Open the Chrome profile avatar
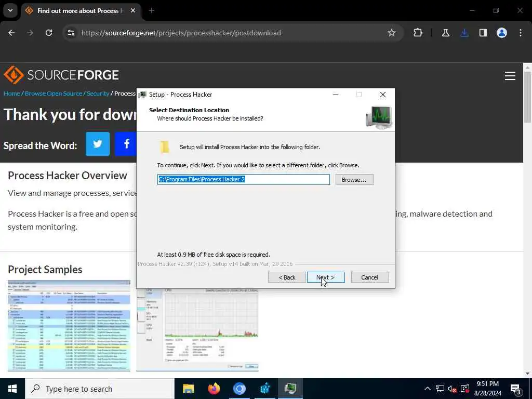 pyautogui.click(x=502, y=33)
